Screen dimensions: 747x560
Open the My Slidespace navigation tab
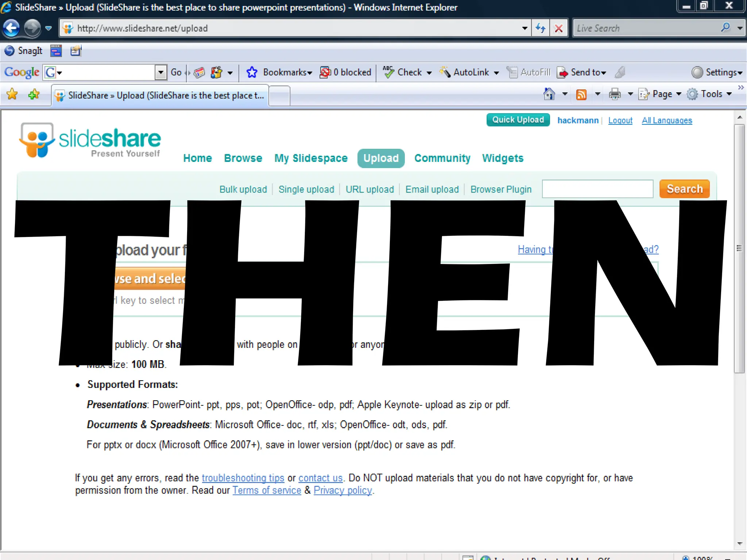pos(311,158)
